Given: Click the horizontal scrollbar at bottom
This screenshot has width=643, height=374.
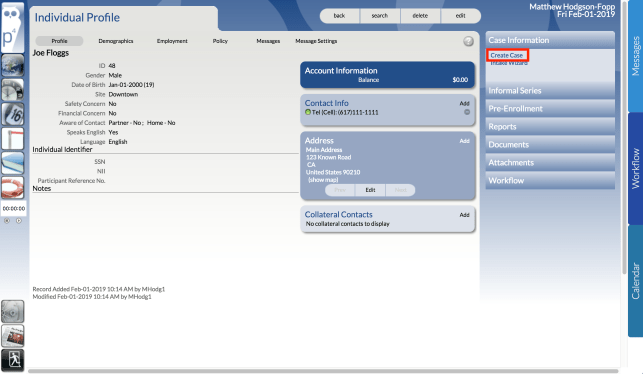Looking at the screenshot, I should [x=323, y=371].
